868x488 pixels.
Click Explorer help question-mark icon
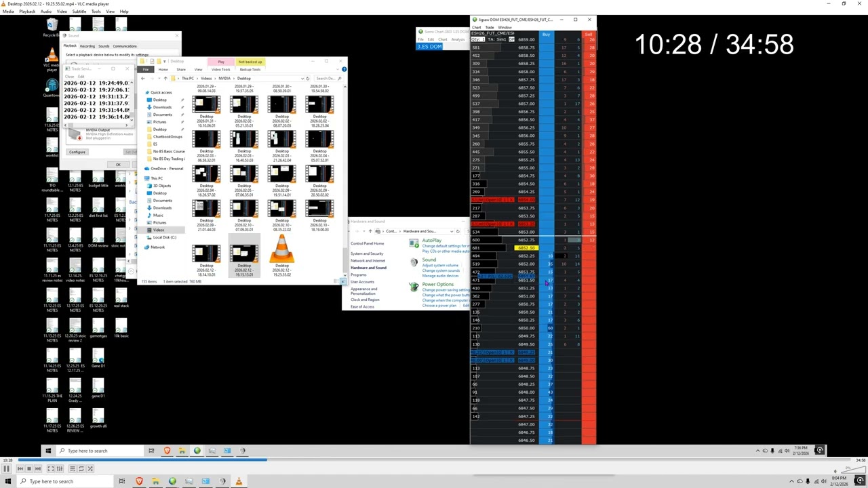[x=344, y=69]
